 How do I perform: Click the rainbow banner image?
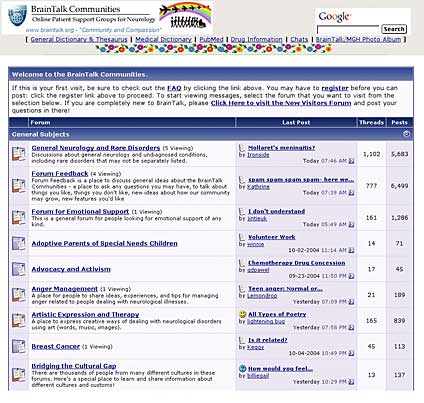[x=185, y=16]
